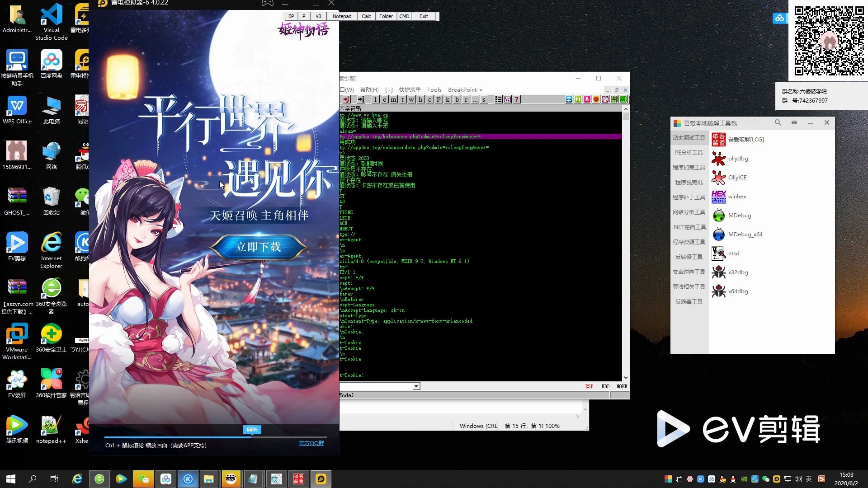
Task: Open the Visual Studio Code desktop shortcut
Action: click(52, 21)
